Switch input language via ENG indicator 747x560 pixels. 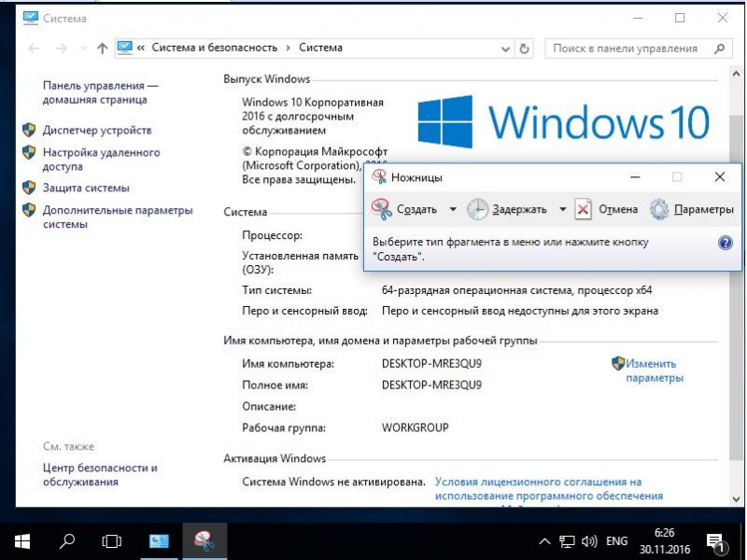pyautogui.click(x=616, y=541)
